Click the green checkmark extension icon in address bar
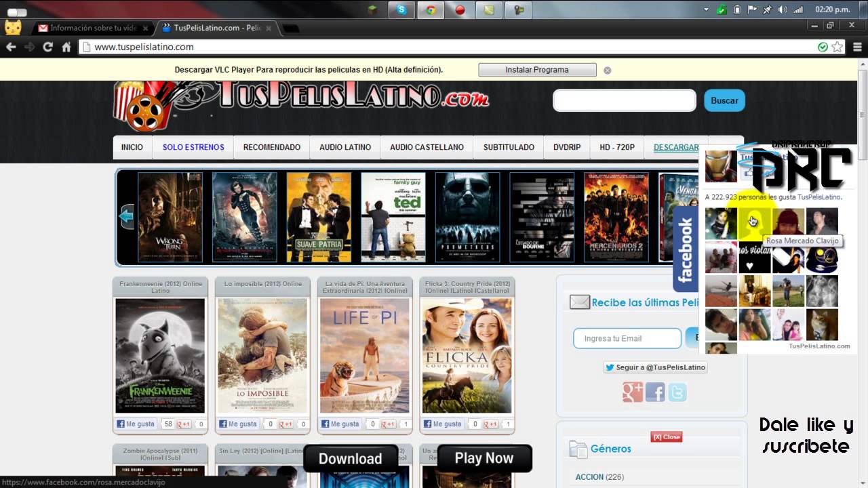Screen dimensions: 868x488 823,47
